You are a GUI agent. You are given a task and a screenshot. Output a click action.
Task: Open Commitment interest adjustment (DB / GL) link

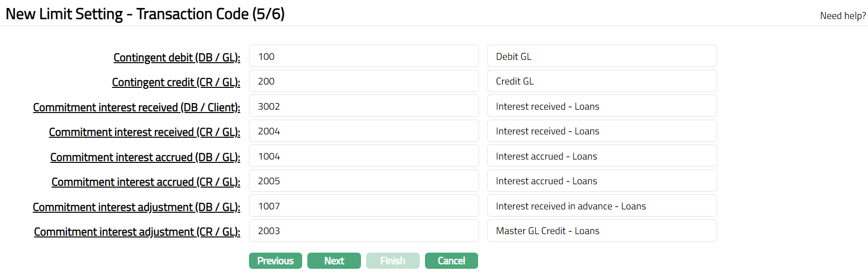pos(136,207)
